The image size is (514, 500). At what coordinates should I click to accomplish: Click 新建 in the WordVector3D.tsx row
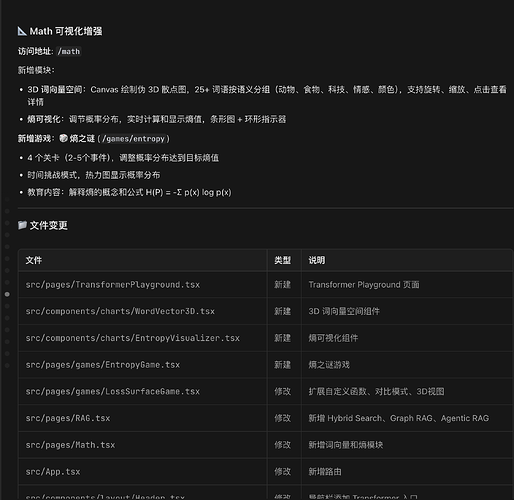(x=283, y=311)
